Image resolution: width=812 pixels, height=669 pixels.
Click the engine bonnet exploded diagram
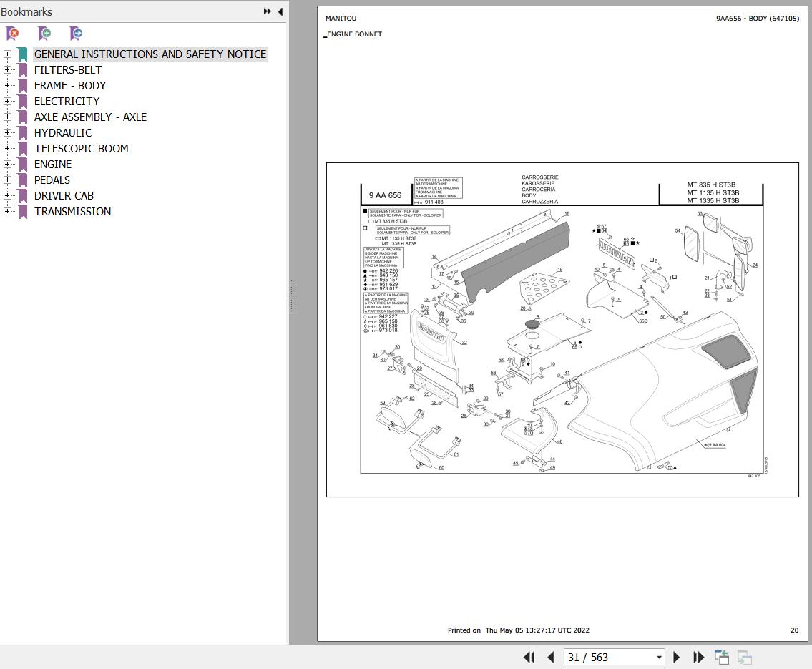pyautogui.click(x=562, y=330)
